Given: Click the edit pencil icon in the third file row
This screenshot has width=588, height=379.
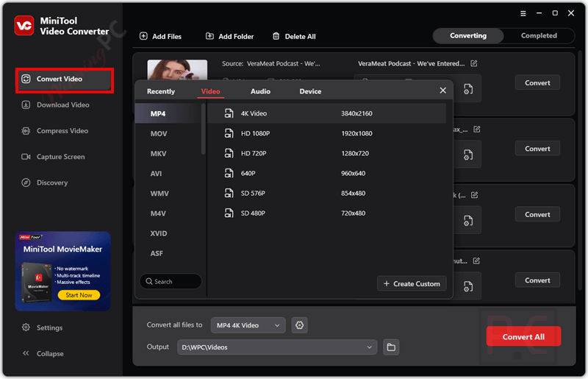Looking at the screenshot, I should 474,195.
